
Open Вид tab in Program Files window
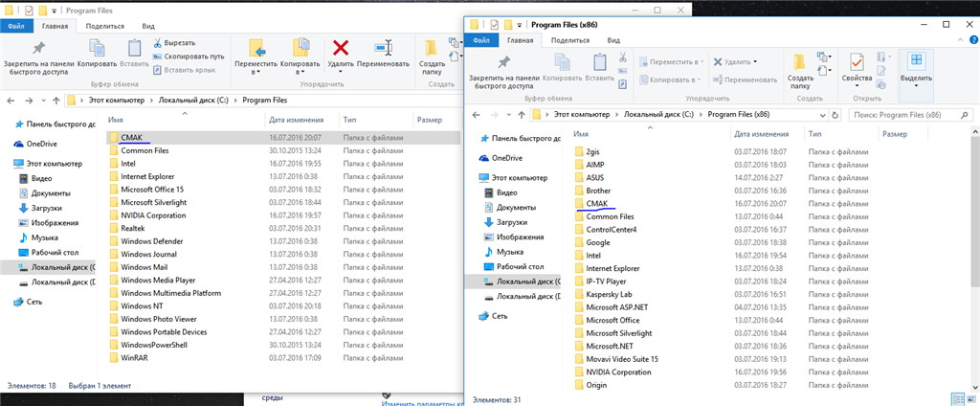148,26
